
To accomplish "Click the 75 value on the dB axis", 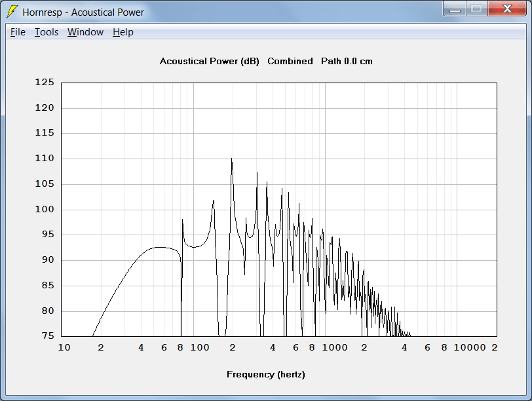I will (x=48, y=336).
